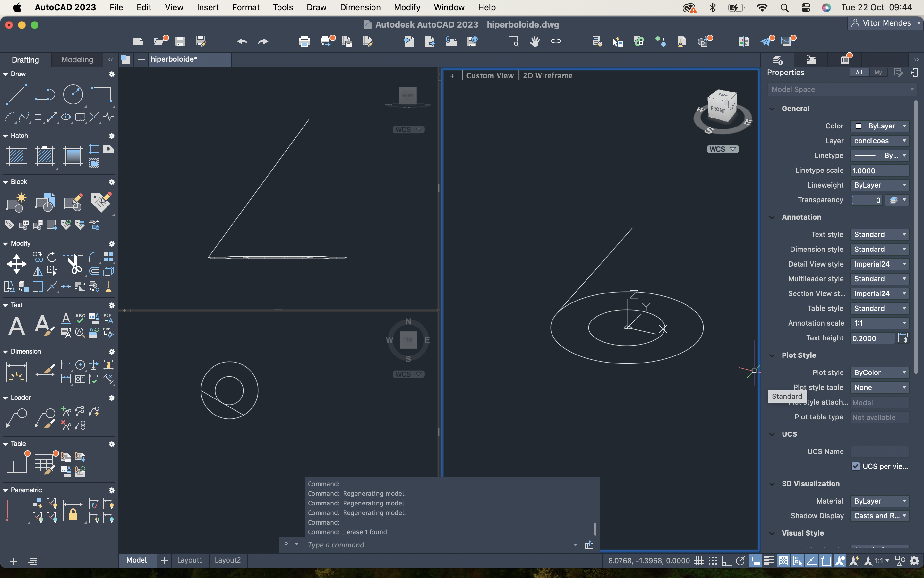Viewport: 924px width, 578px height.
Task: Open the Format menu
Action: point(245,7)
